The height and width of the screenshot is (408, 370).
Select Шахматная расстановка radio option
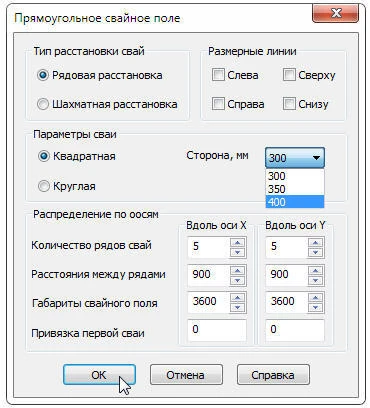click(43, 104)
